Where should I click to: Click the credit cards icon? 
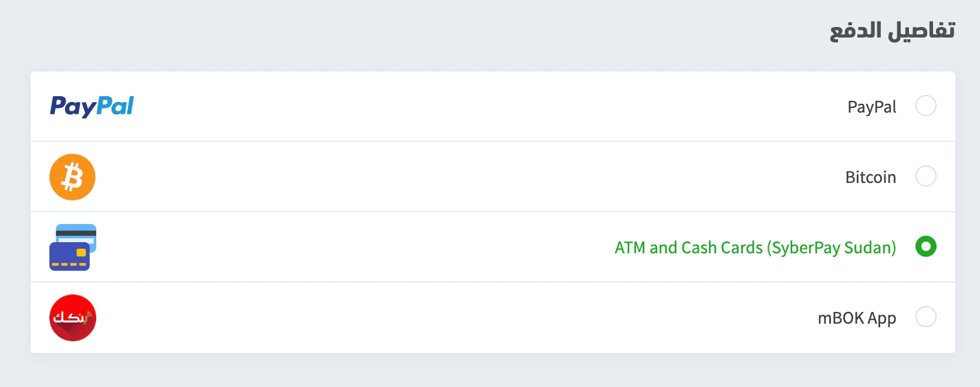coord(73,247)
